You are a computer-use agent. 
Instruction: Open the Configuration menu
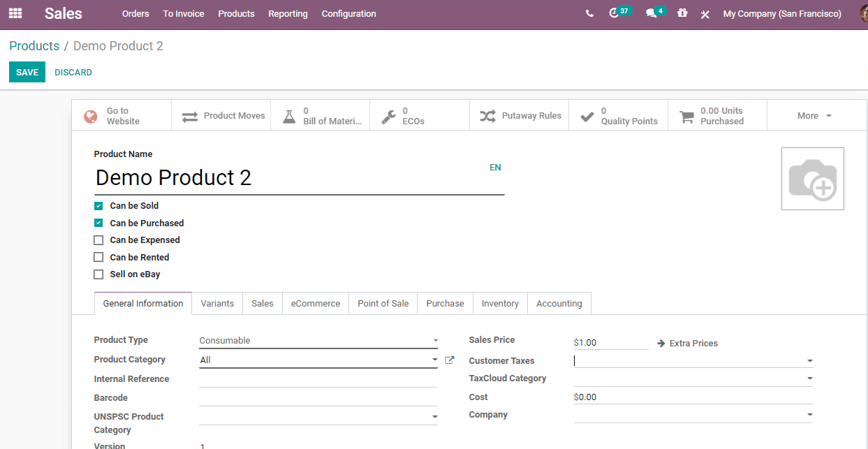click(349, 14)
